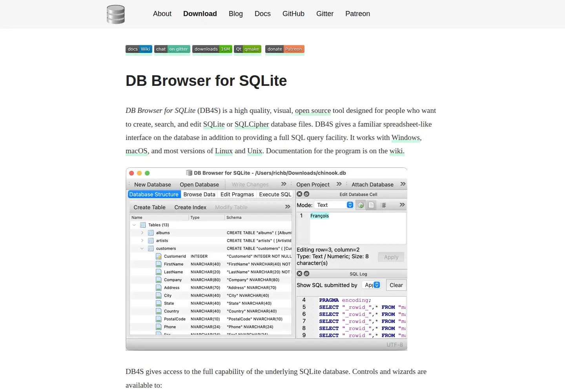
Task: Open the Mode Text dropdown
Action: coord(334,205)
